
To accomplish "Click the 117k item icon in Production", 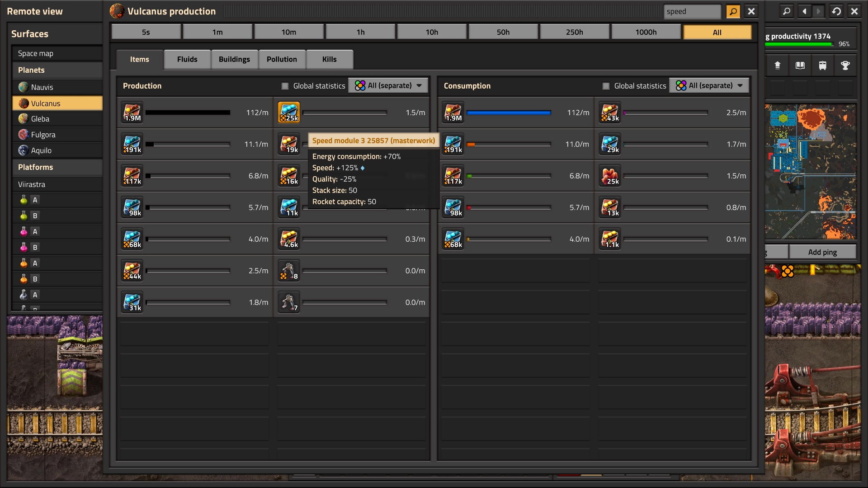I will point(132,176).
